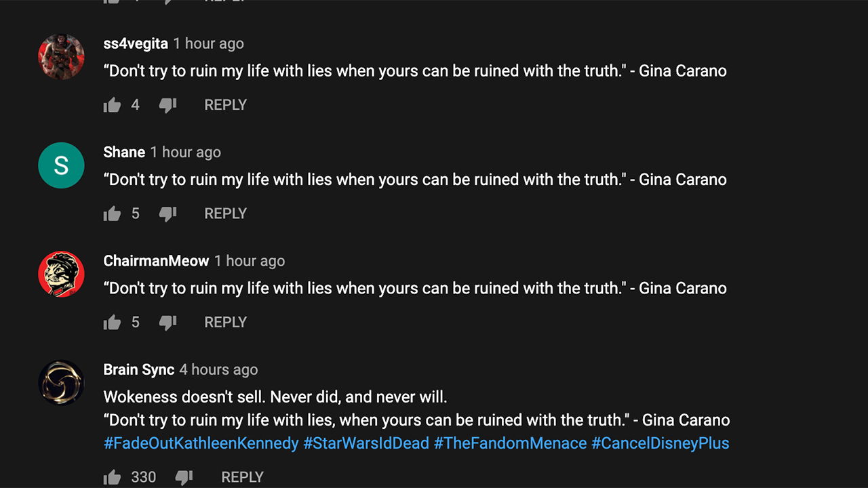Open #StarWarsIdDead hashtag link
Viewport: 868px width, 488px height.
[366, 443]
